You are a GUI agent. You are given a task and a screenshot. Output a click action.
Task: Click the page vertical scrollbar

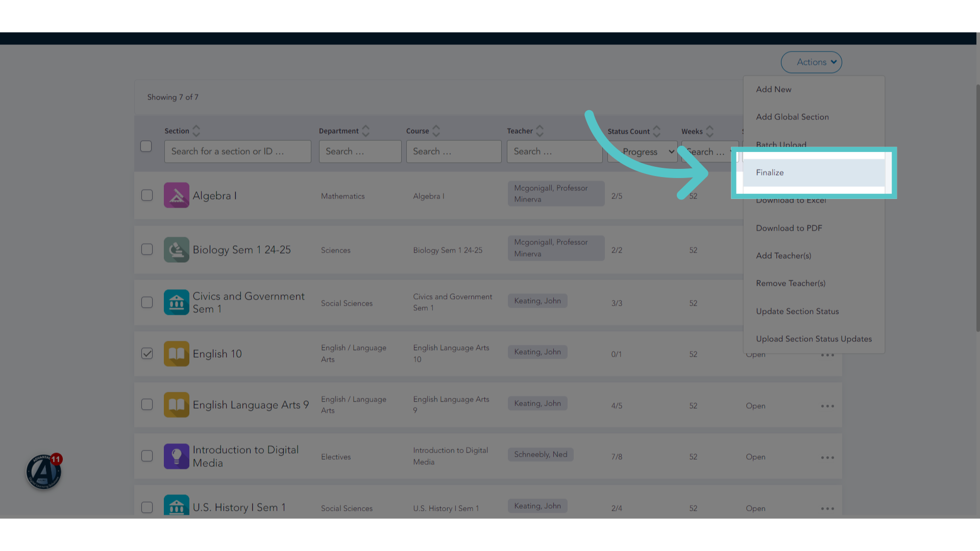click(977, 208)
